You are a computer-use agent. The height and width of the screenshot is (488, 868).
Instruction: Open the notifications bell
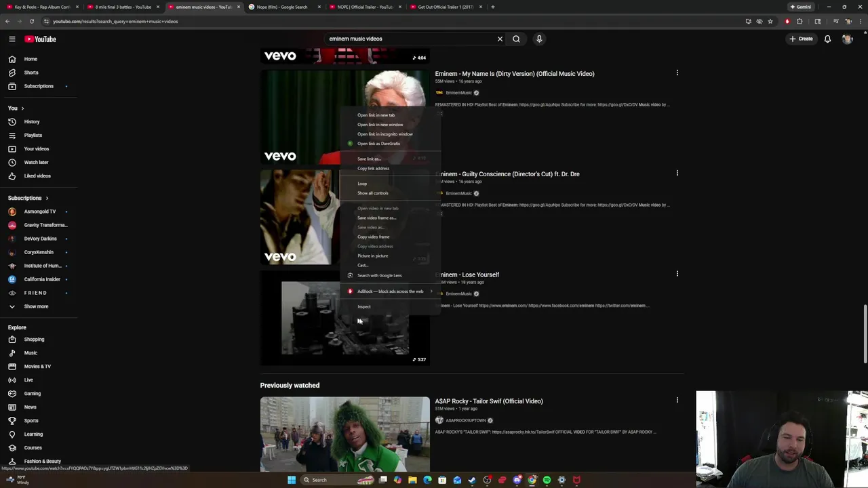pos(827,39)
